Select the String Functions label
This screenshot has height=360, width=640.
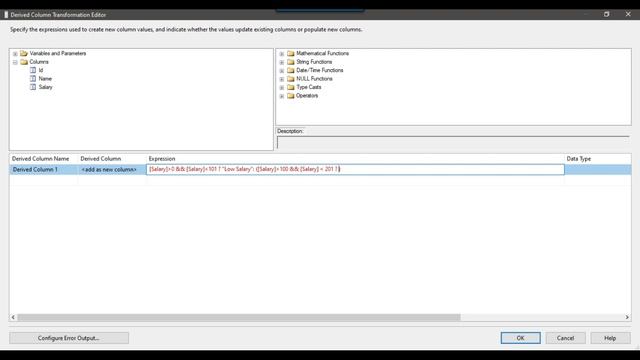tap(314, 62)
